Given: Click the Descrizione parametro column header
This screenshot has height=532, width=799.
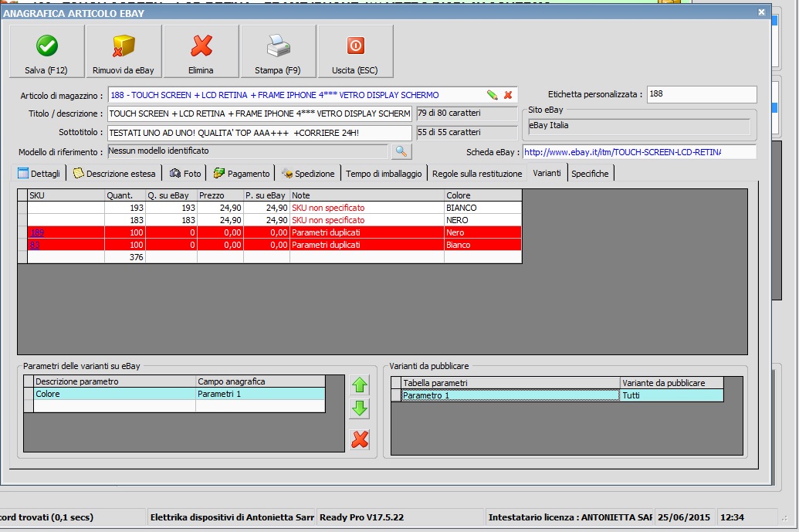Looking at the screenshot, I should 115,381.
